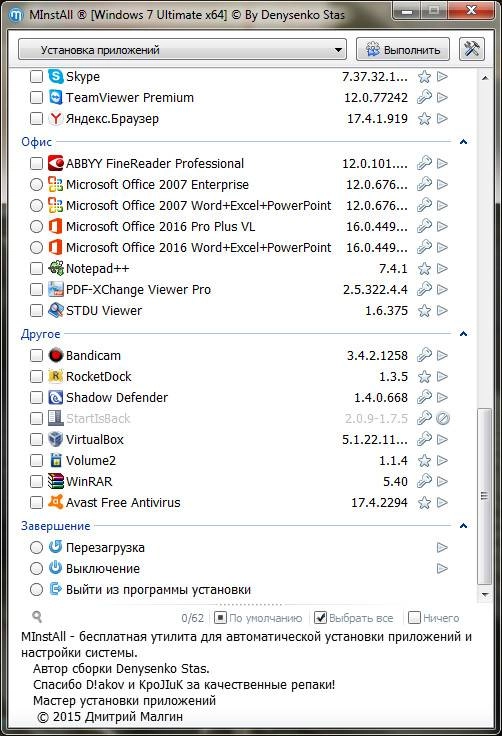
Task: Enable the Bandicam checkbox
Action: point(36,355)
